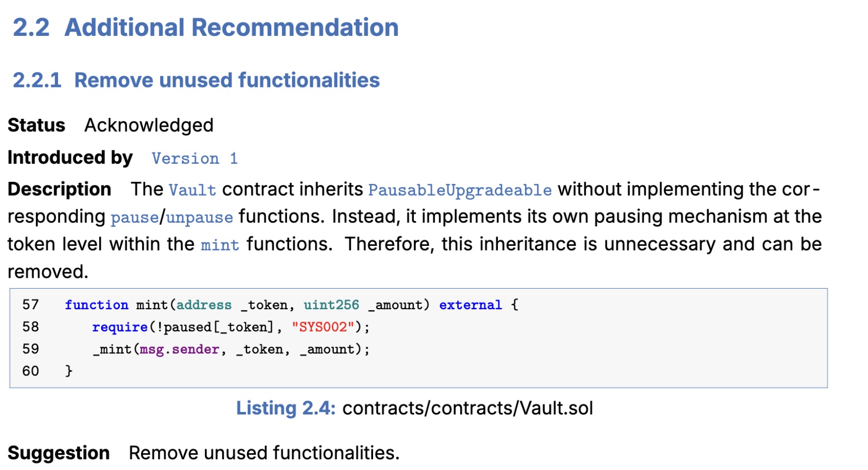Click the "PausableUpgradeable" code reference

click(x=460, y=190)
